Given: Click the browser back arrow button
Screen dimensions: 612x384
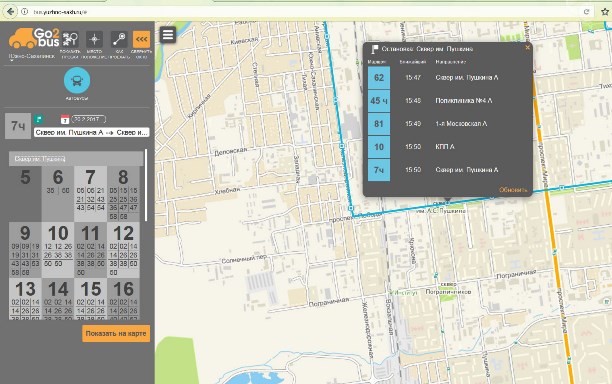Looking at the screenshot, I should (11, 12).
